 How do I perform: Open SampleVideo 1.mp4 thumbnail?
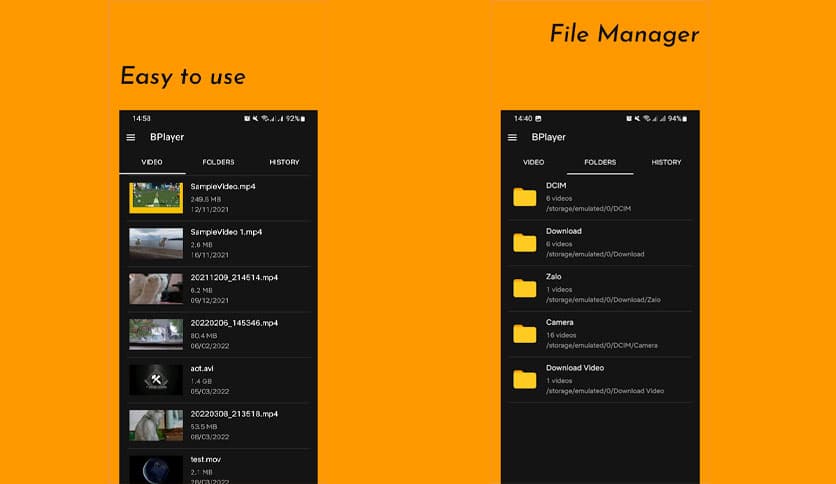click(156, 243)
